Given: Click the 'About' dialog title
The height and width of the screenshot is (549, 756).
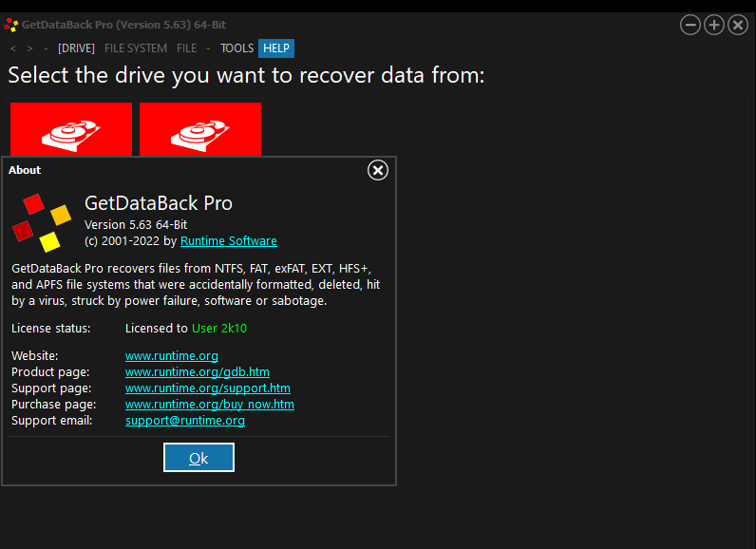Looking at the screenshot, I should pos(25,170).
